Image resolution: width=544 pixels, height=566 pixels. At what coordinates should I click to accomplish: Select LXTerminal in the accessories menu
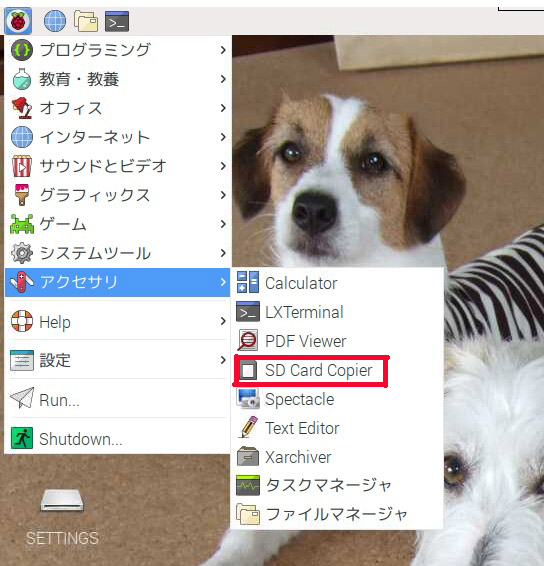click(337, 312)
